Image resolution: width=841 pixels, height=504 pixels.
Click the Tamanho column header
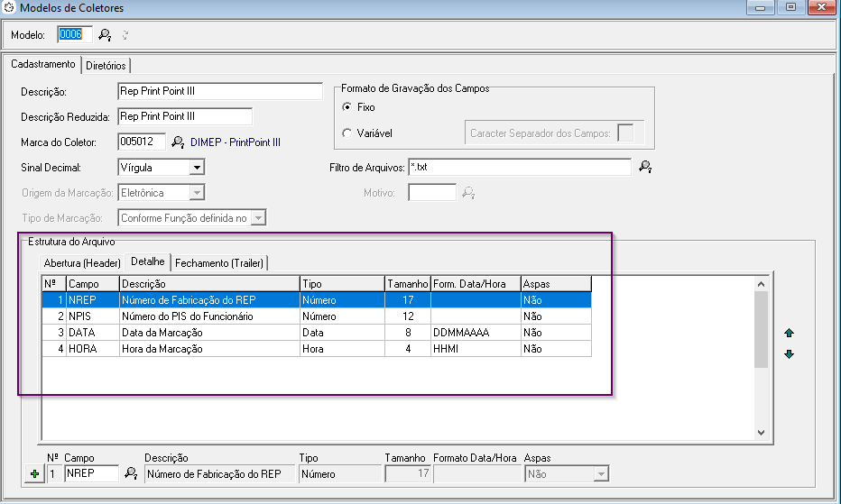tap(408, 284)
